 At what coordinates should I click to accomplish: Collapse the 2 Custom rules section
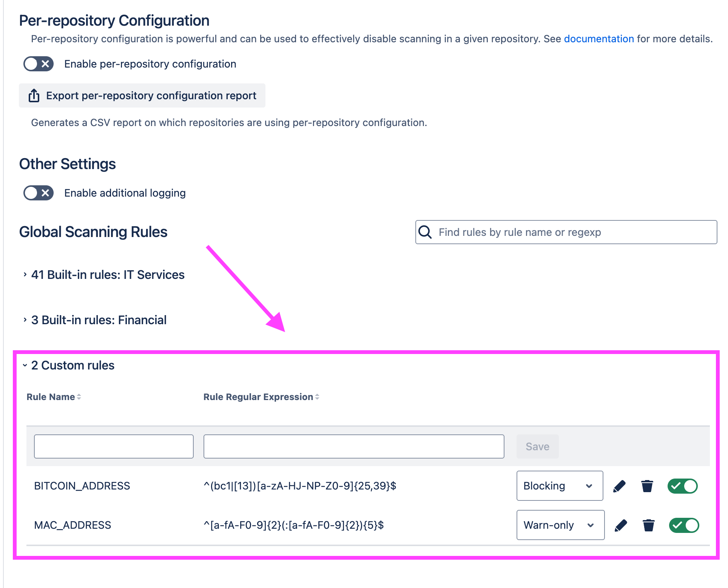coord(72,365)
